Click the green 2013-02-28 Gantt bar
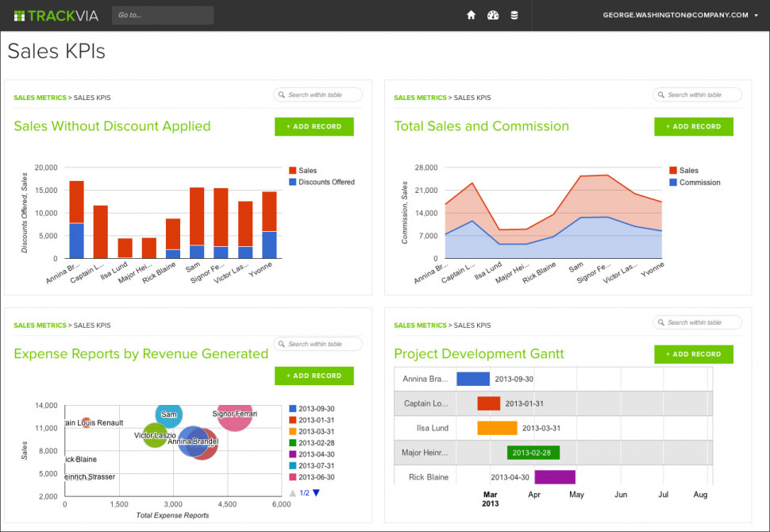 pos(533,453)
